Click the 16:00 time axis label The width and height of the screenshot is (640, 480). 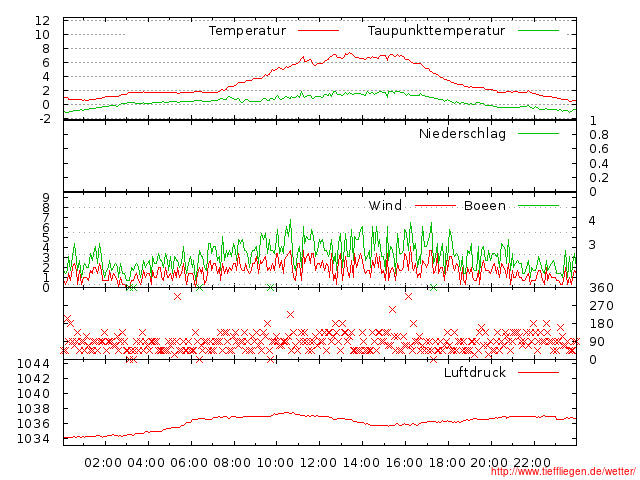[x=404, y=463]
